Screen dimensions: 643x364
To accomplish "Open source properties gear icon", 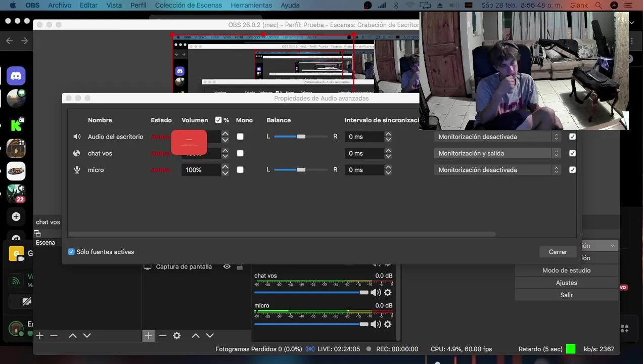I will [x=177, y=335].
